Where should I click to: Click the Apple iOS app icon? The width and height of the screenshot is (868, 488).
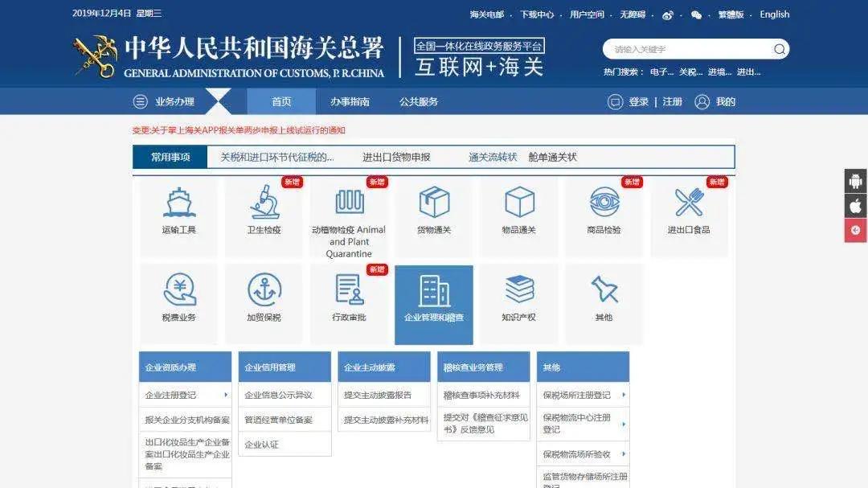click(856, 206)
